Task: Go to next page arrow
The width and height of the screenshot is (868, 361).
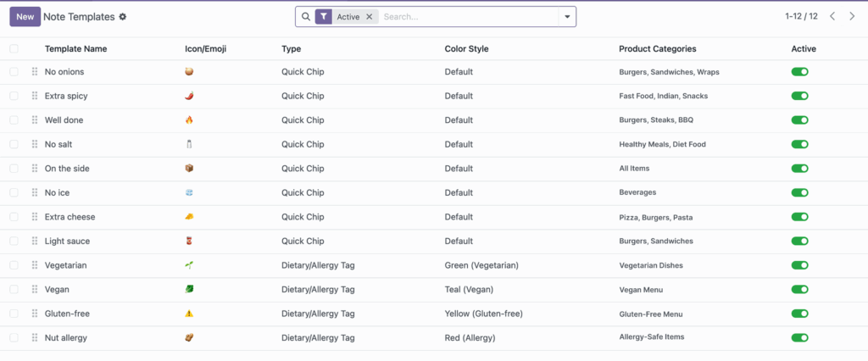Action: click(852, 17)
